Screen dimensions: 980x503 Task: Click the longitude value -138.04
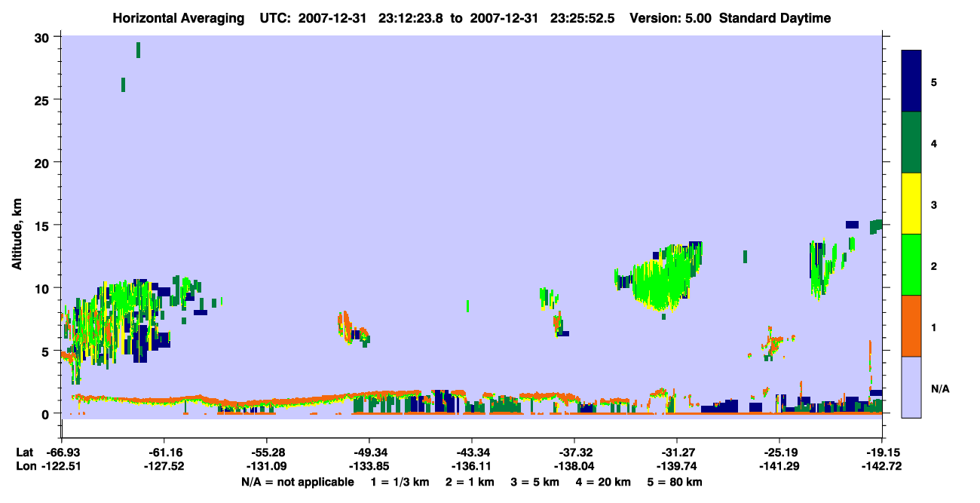pyautogui.click(x=574, y=466)
